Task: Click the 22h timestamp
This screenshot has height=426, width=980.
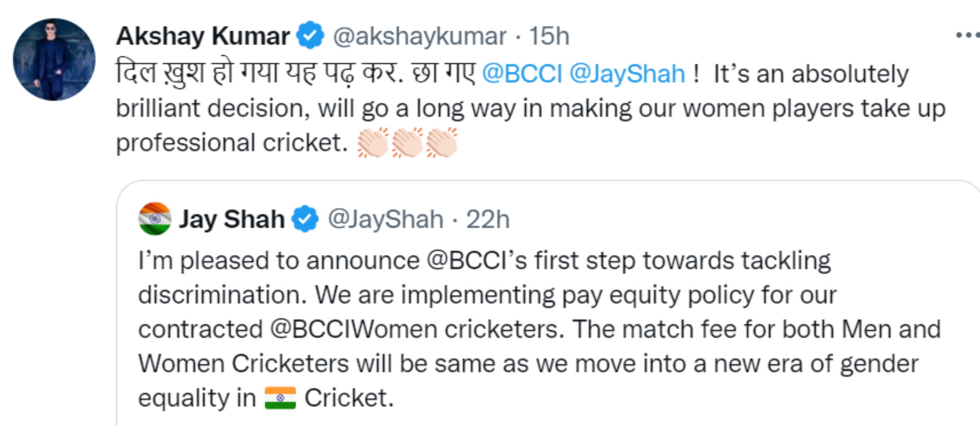Action: point(488,218)
